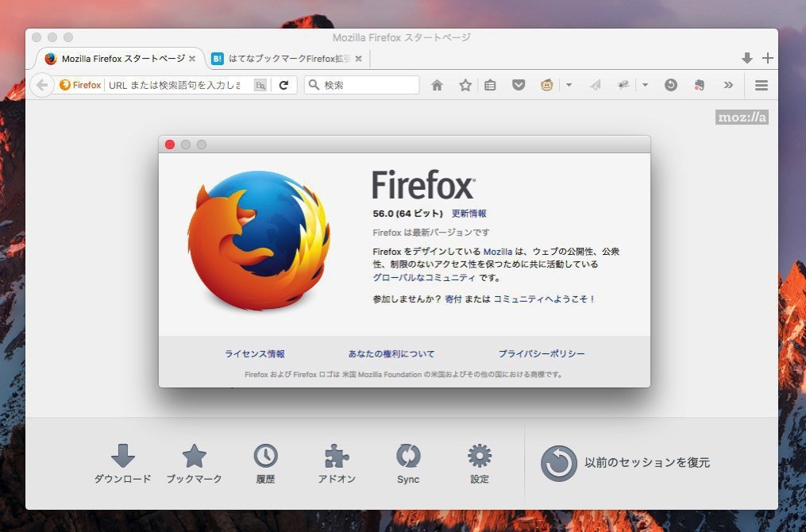Click the bug-like extension icon in toolbar
The image size is (806, 532).
click(623, 85)
